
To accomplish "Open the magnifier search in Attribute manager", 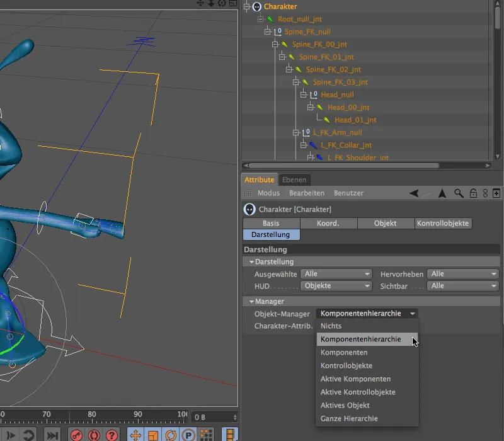I will [459, 193].
